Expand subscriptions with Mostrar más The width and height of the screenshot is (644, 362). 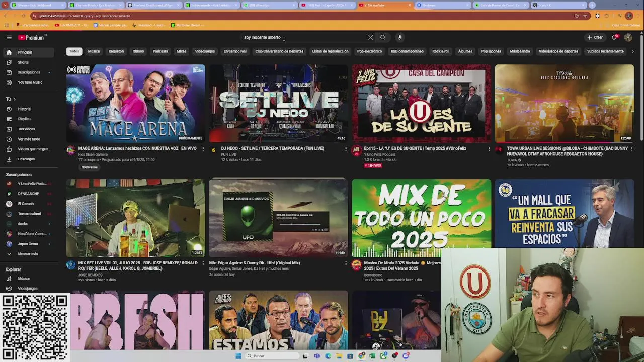pos(28,254)
